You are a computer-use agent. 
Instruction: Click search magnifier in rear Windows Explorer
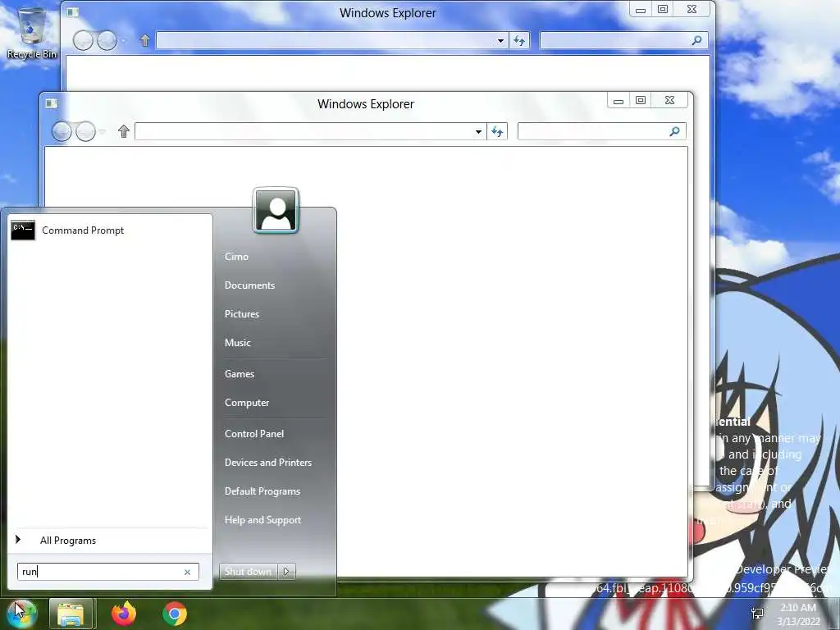(x=697, y=40)
